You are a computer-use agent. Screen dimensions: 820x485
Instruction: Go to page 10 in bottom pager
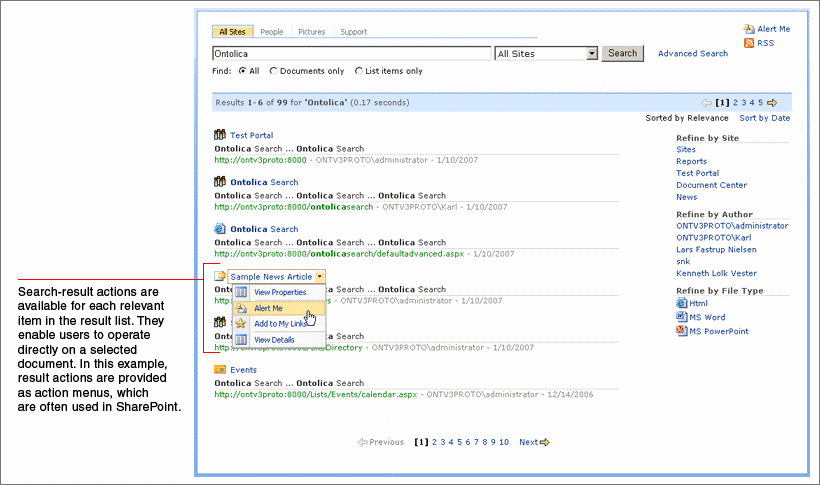click(504, 442)
